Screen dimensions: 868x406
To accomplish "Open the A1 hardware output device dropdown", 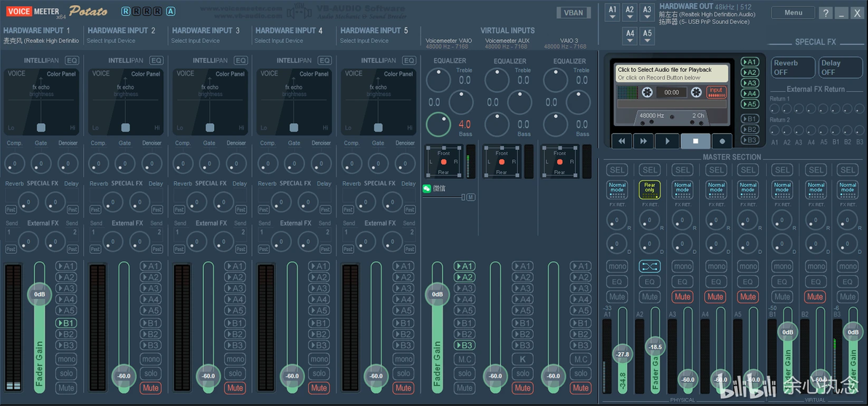I will 612,12.
